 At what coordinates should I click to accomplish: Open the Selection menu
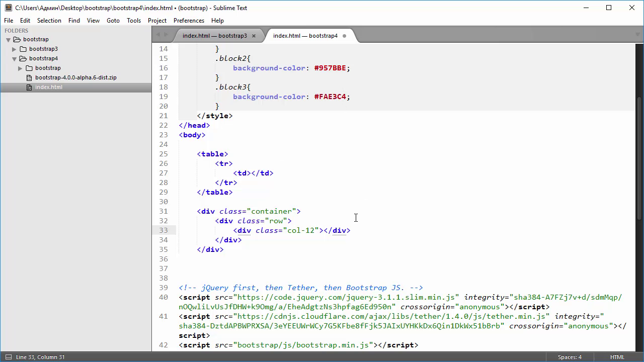[49, 21]
